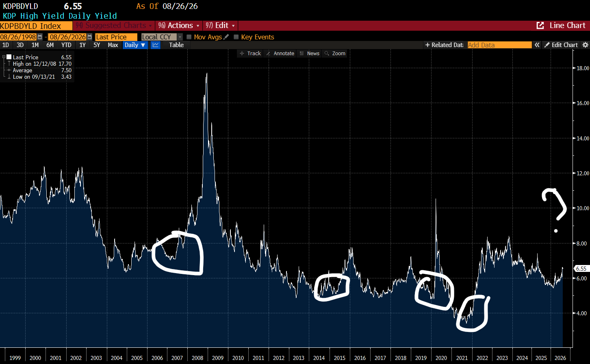This screenshot has width=590, height=364.
Task: Click the 'As Of 08/26/26' date text
Action: click(167, 6)
